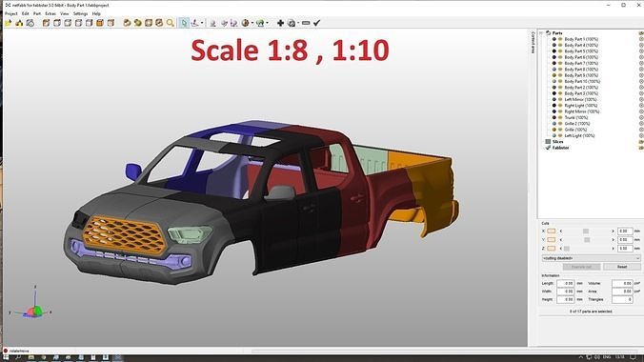Select Body Part 10 in parts tree
644x362 pixels.
[x=582, y=81]
